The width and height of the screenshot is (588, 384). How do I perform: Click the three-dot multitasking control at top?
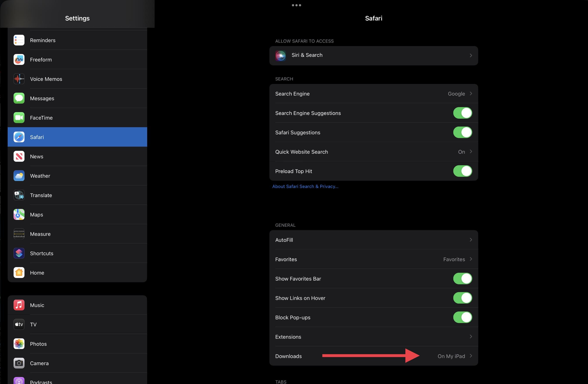coord(296,5)
